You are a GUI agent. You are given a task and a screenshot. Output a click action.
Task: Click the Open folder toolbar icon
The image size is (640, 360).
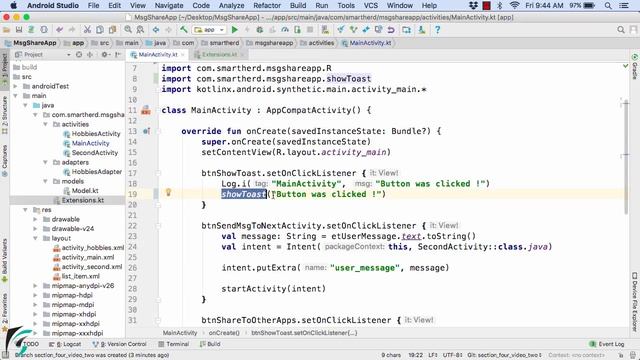point(6,30)
